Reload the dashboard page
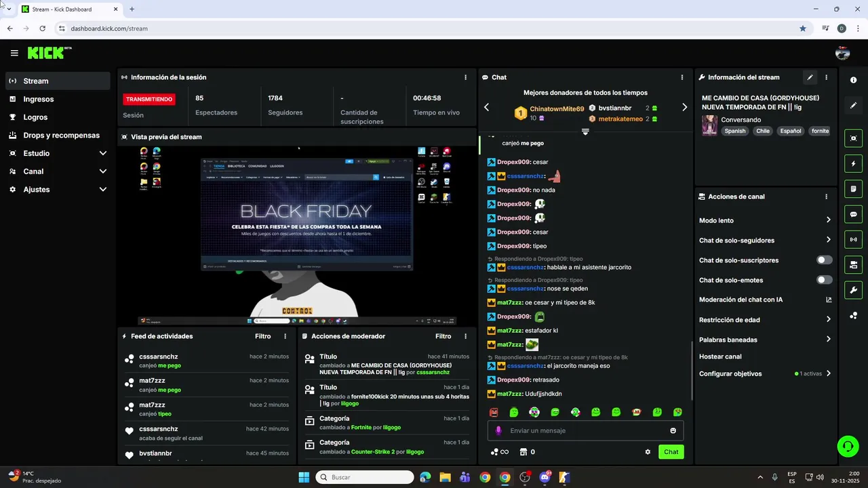The height and width of the screenshot is (488, 868). 42,28
